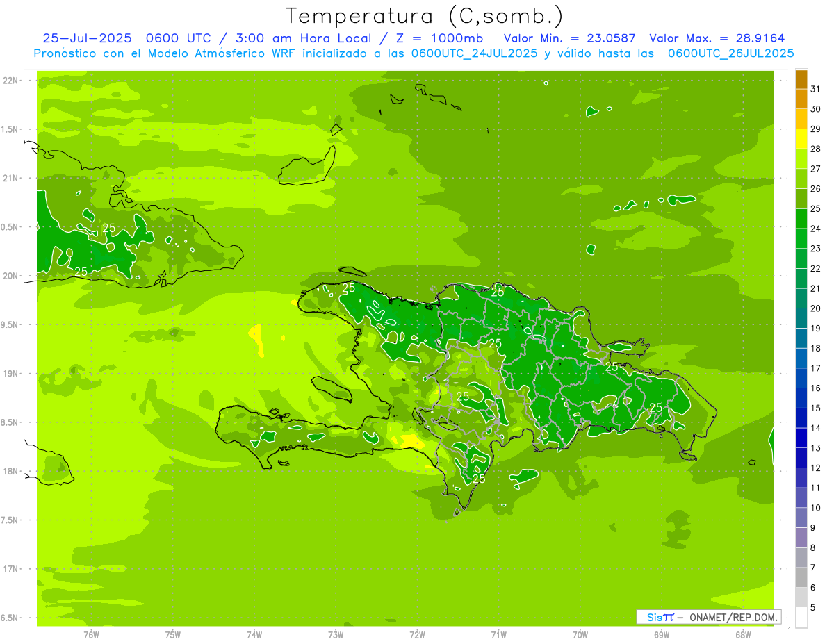Click the yellow legend swatch between 28 and 29
The width and height of the screenshot is (834, 644).
tap(801, 139)
